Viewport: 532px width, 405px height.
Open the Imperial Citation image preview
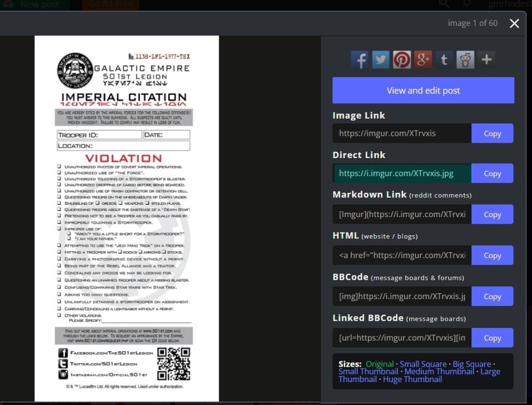click(x=127, y=219)
